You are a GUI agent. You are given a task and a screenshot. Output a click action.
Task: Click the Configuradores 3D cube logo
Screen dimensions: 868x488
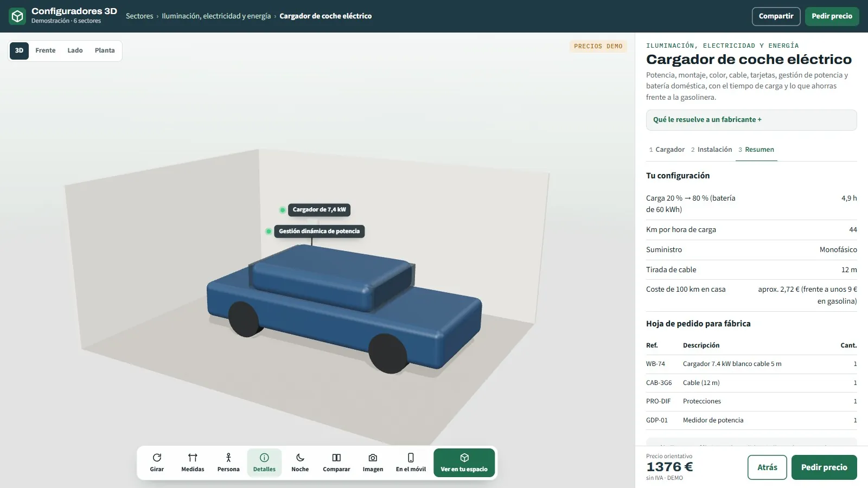pos(17,16)
